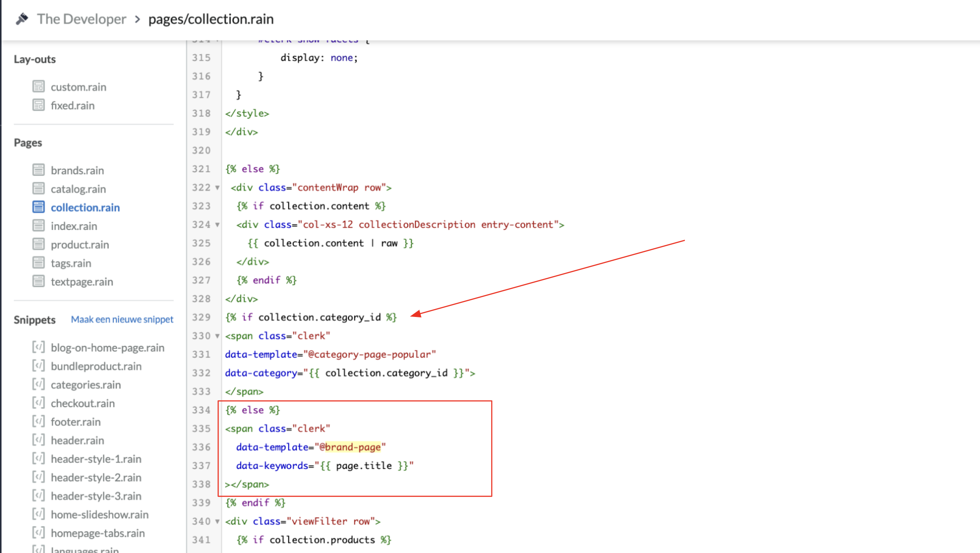Click the blog-on-home-page.rain snippet icon
This screenshot has height=553, width=980.
[x=39, y=347]
